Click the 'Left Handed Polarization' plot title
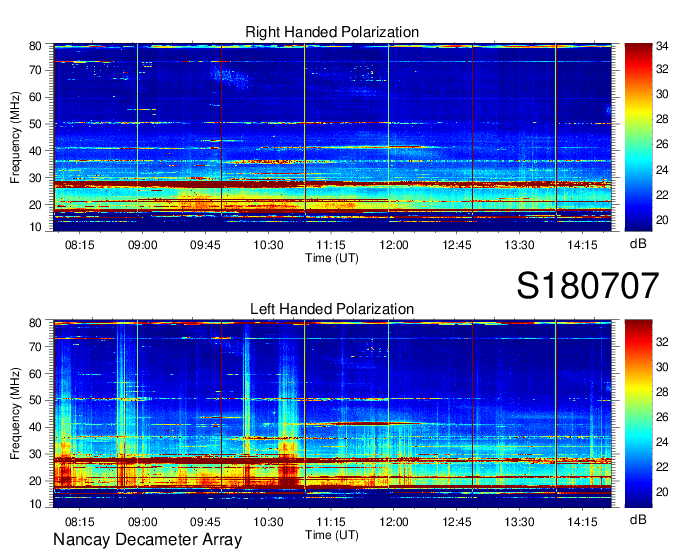Image resolution: width=680 pixels, height=552 pixels. tap(332, 309)
